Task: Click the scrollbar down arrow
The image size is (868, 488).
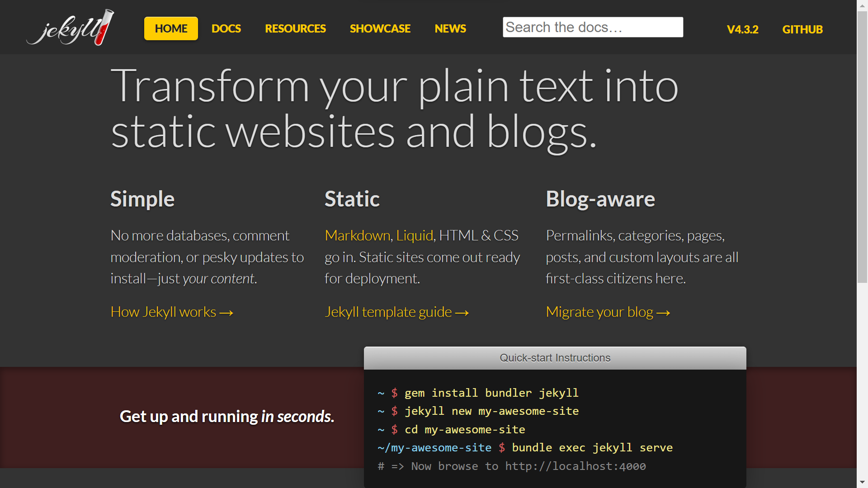Action: [x=863, y=483]
